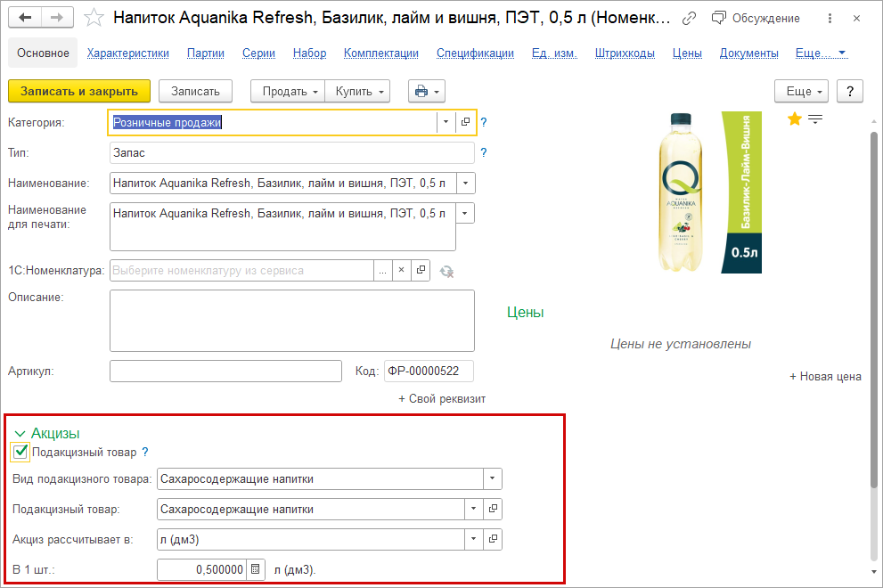The height and width of the screenshot is (588, 883).
Task: Open the calculator for В 1 шт. value
Action: tap(256, 569)
